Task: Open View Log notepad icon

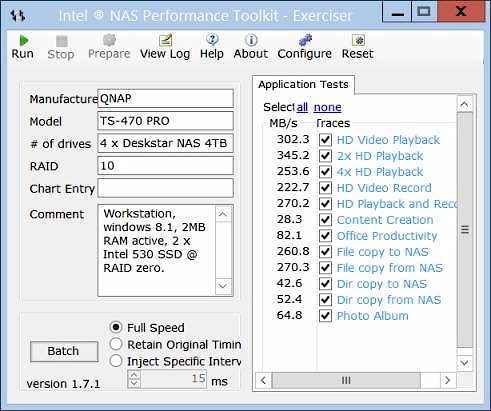Action: (x=165, y=40)
